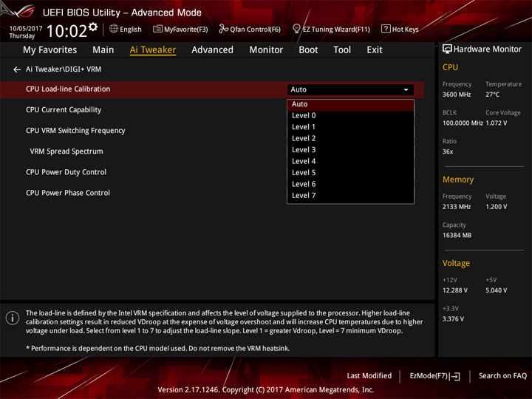Screen dimensions: 532x399
Task: Select VRM Spread Spectrum setting
Action: coord(66,151)
